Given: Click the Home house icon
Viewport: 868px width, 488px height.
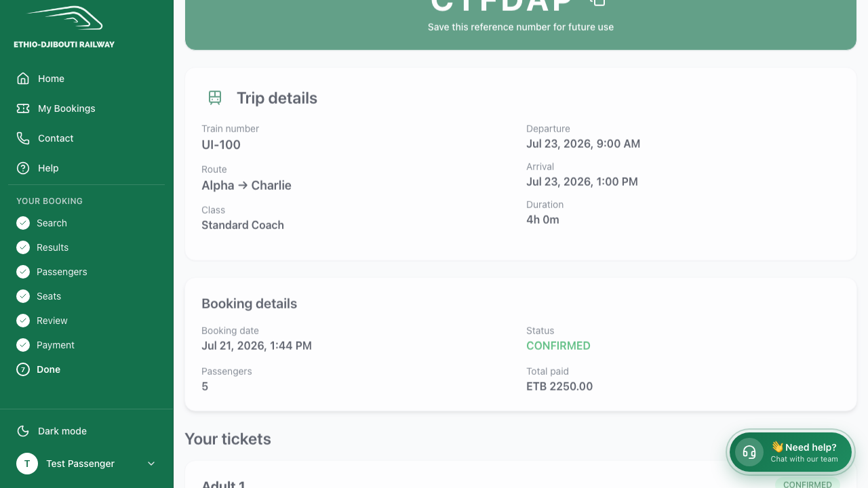Looking at the screenshot, I should tap(23, 79).
